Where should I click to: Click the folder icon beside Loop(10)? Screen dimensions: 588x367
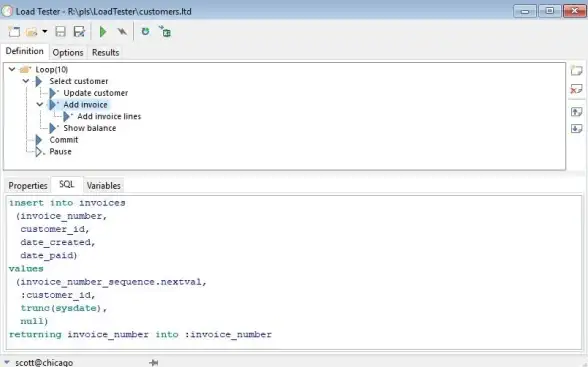click(25, 69)
